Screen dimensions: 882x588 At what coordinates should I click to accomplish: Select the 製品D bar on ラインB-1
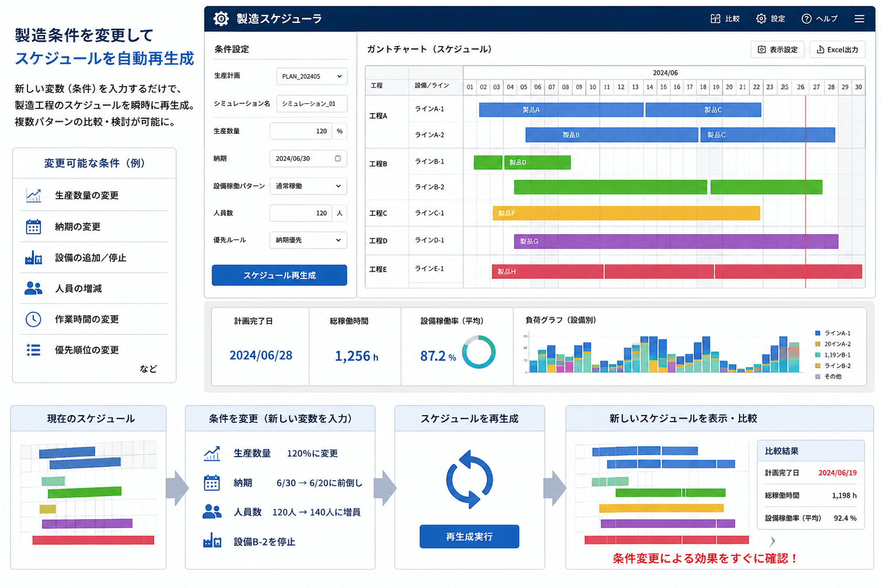[x=537, y=163]
